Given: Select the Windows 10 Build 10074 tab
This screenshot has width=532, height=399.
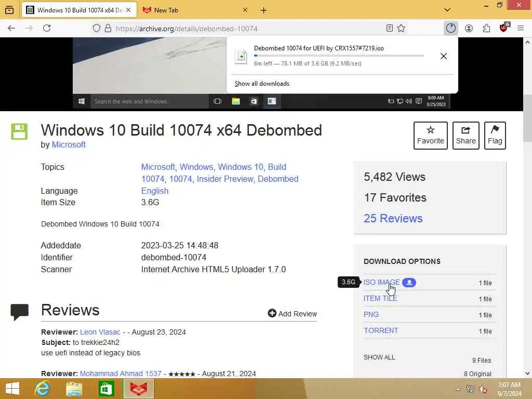Looking at the screenshot, I should (x=79, y=10).
